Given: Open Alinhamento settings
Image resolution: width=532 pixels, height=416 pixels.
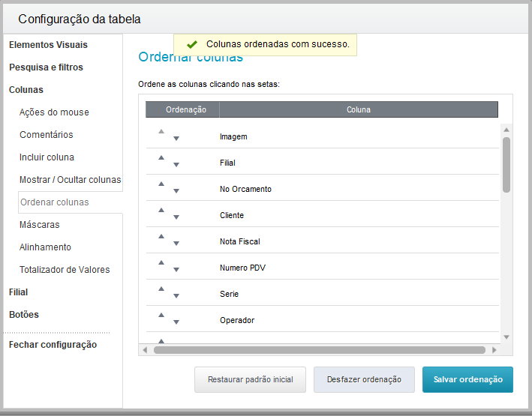Looking at the screenshot, I should [x=45, y=247].
